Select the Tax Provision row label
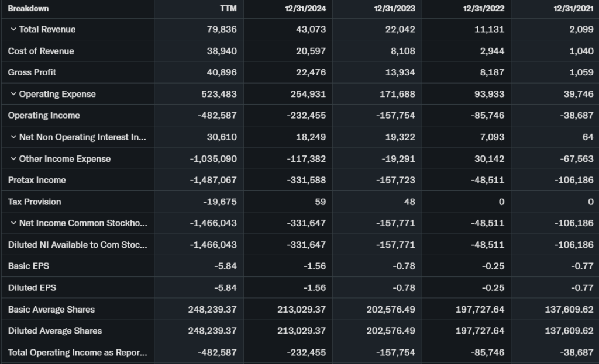The height and width of the screenshot is (364, 599). click(x=35, y=202)
